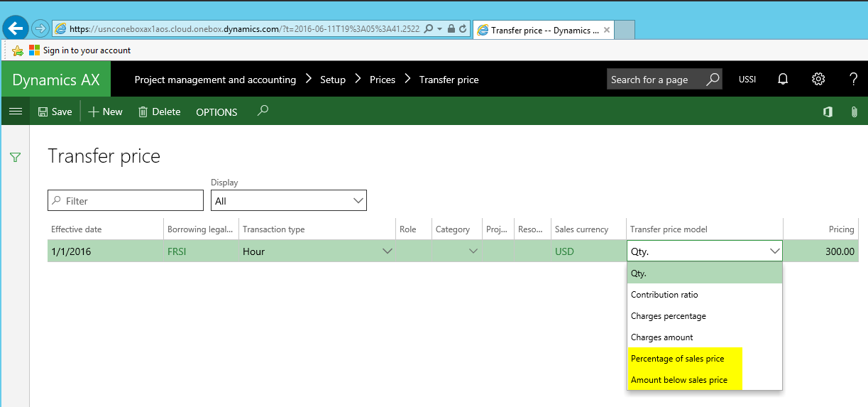Viewport: 868px width, 407px height.
Task: Open the OPTIONS action tab
Action: coord(216,112)
